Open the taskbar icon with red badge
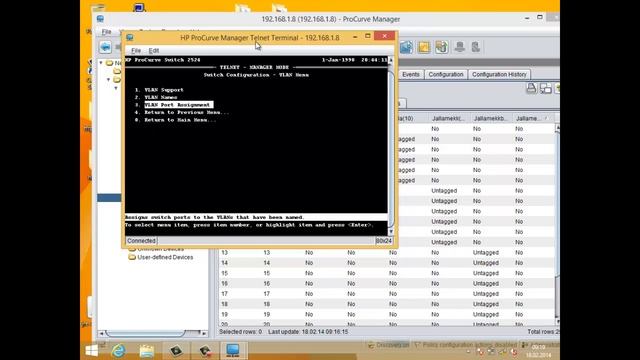The height and width of the screenshot is (360, 640). click(204, 351)
